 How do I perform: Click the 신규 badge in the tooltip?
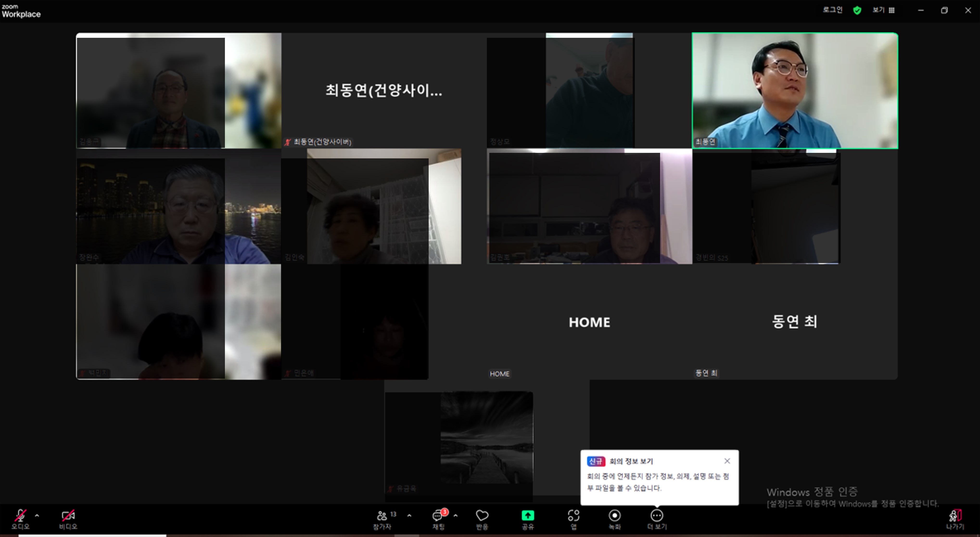tap(596, 461)
